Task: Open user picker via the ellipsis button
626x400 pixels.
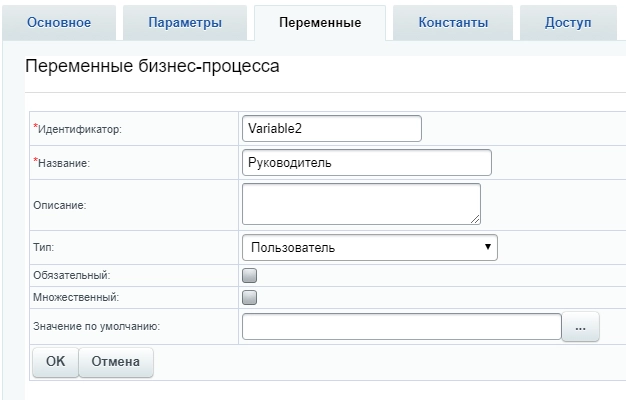Action: tap(581, 328)
